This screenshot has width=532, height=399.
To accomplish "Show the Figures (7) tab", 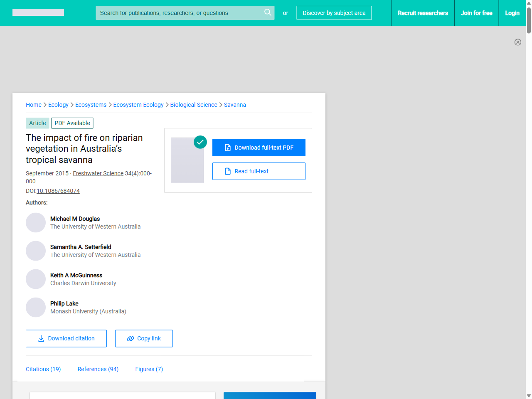I will pos(149,369).
